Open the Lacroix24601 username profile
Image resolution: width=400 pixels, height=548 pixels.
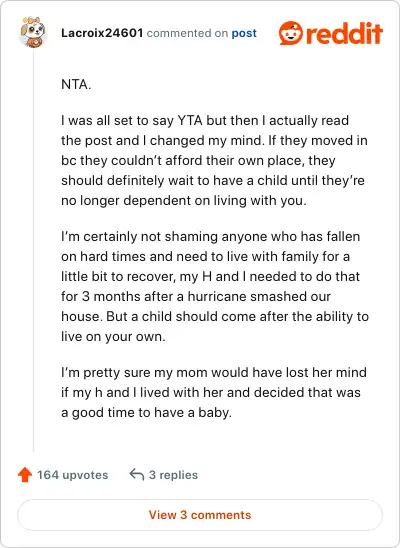pyautogui.click(x=102, y=33)
